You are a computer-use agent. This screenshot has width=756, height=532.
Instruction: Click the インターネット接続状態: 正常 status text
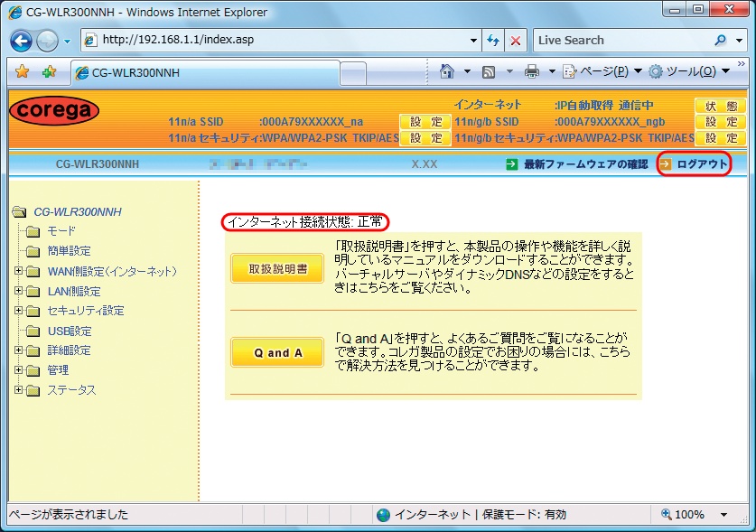click(304, 222)
